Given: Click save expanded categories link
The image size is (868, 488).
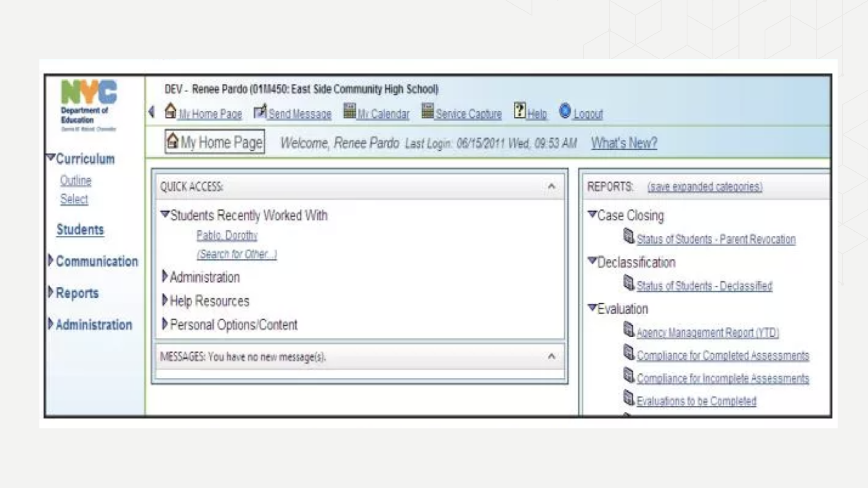Looking at the screenshot, I should tap(705, 187).
